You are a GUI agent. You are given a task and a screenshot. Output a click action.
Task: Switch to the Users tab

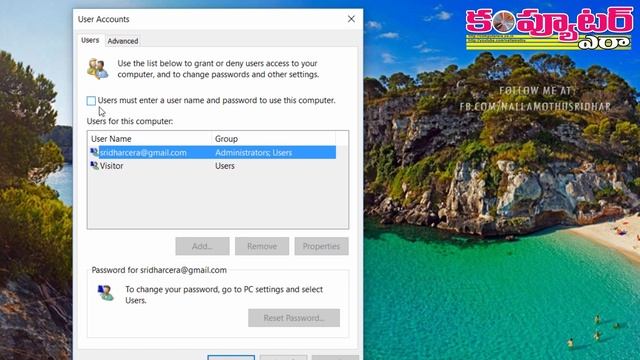[x=90, y=40]
